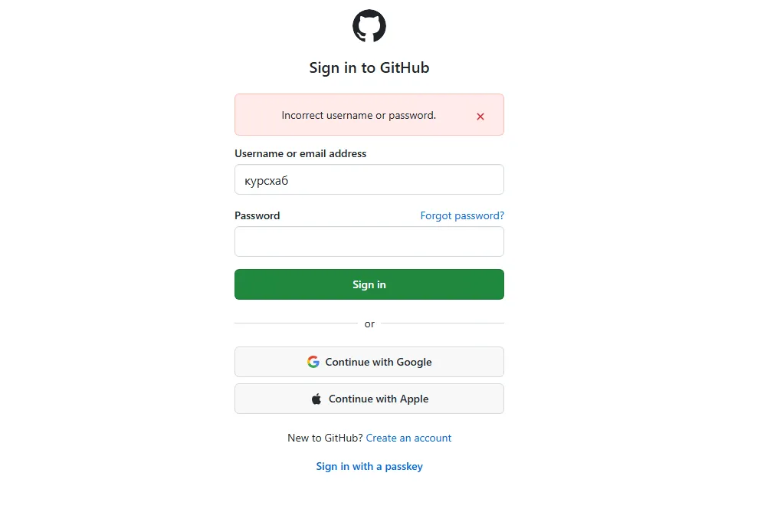Dismiss the incorrect password error banner
Viewport: 764px width, 532px height.
pyautogui.click(x=480, y=117)
